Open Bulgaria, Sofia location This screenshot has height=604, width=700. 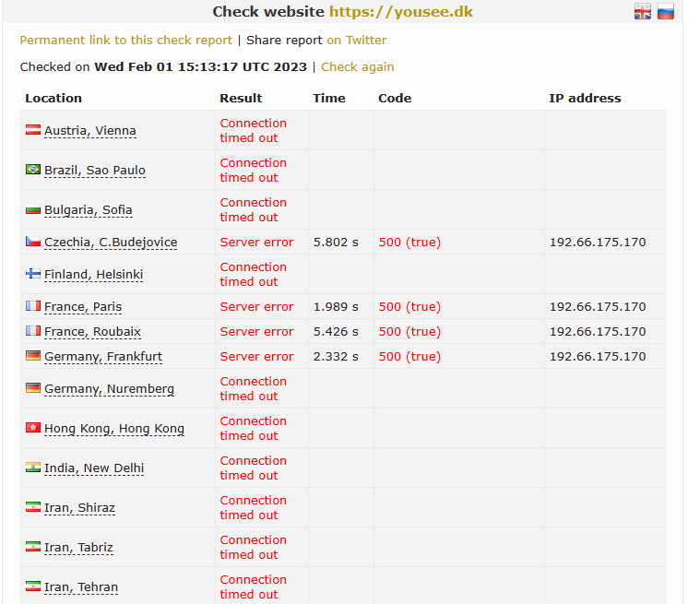click(89, 210)
